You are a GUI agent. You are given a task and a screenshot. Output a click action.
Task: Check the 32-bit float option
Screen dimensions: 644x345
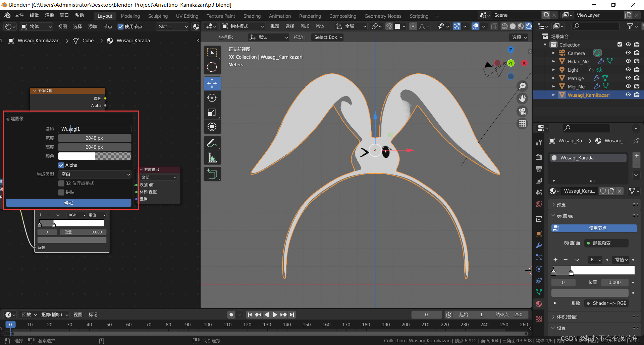tap(61, 183)
